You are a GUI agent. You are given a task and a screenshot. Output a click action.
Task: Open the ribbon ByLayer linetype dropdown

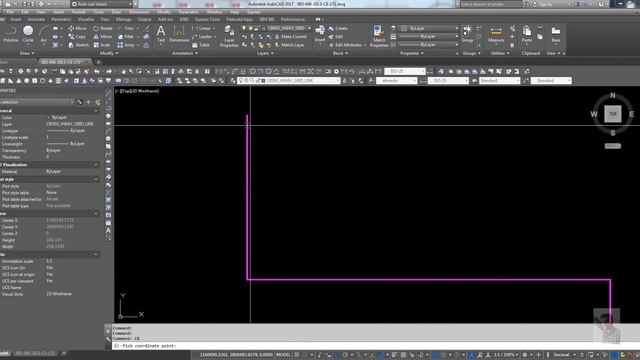428,44
